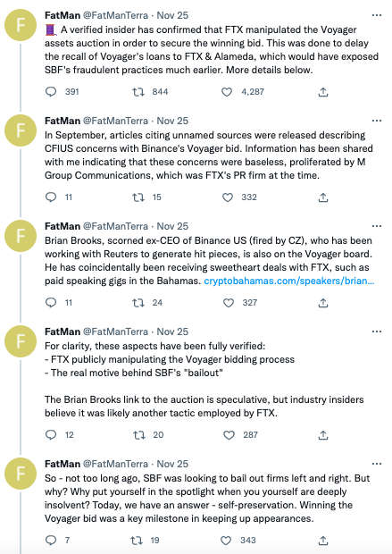Open more options on the Brian Brooks tweet

377,226
